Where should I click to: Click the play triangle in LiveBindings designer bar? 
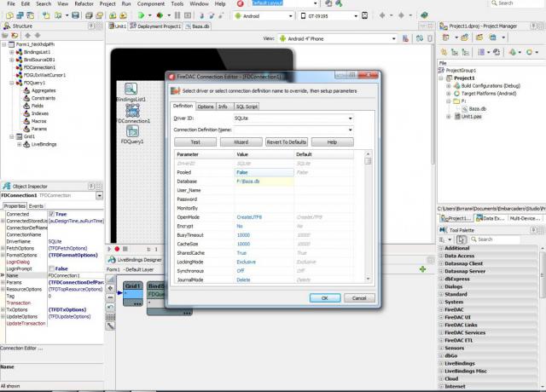tap(109, 249)
